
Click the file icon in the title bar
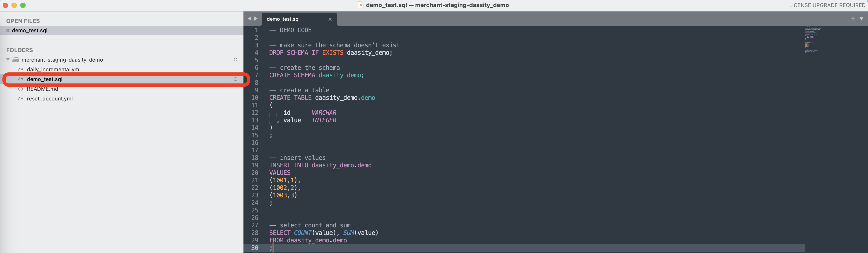tap(361, 5)
